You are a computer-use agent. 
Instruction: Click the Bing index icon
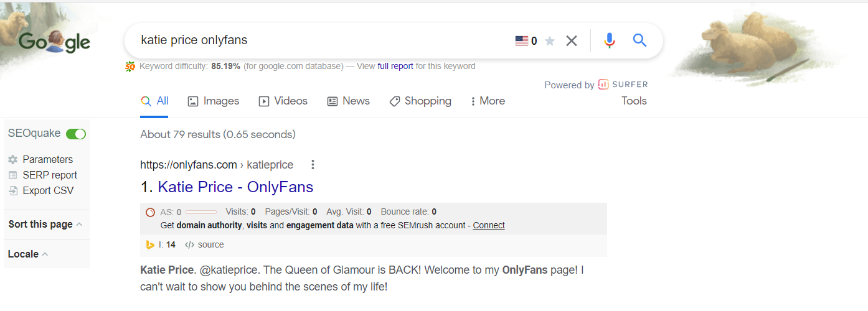(150, 245)
